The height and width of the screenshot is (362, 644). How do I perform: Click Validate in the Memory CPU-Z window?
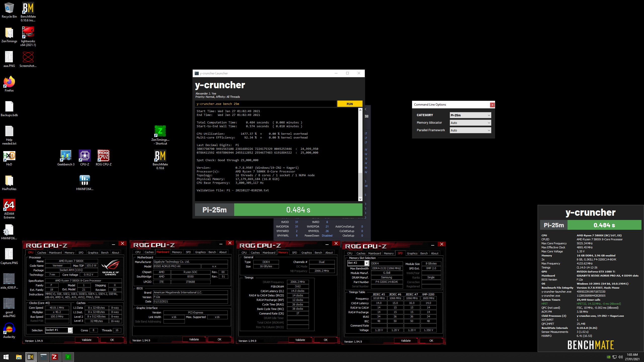[300, 340]
